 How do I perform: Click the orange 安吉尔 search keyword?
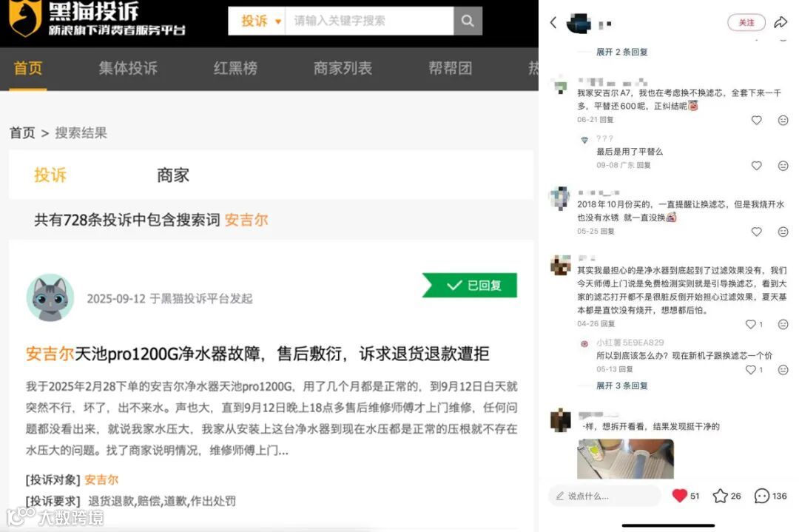tap(246, 220)
